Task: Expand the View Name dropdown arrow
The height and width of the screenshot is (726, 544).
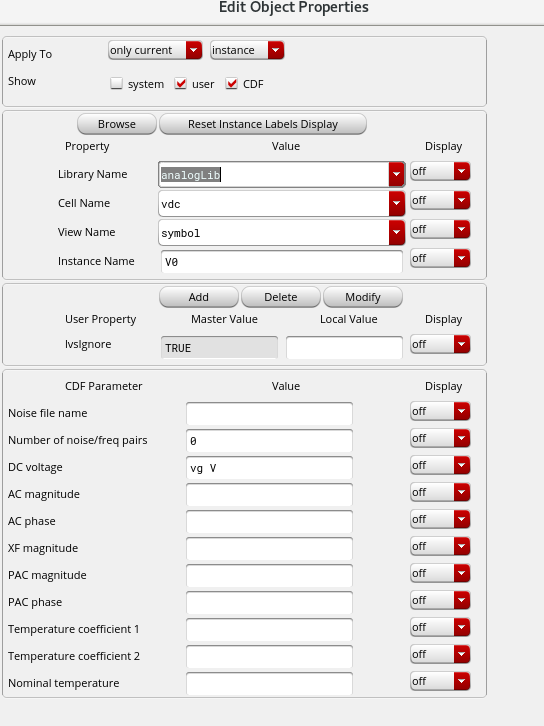Action: pos(397,233)
